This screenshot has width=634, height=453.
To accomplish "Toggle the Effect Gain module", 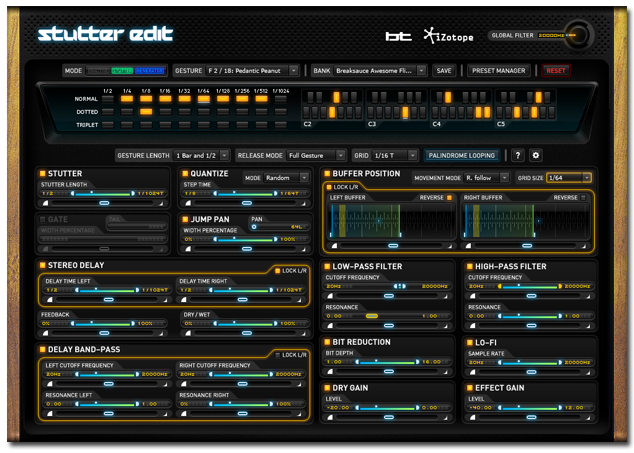I will pyautogui.click(x=470, y=387).
